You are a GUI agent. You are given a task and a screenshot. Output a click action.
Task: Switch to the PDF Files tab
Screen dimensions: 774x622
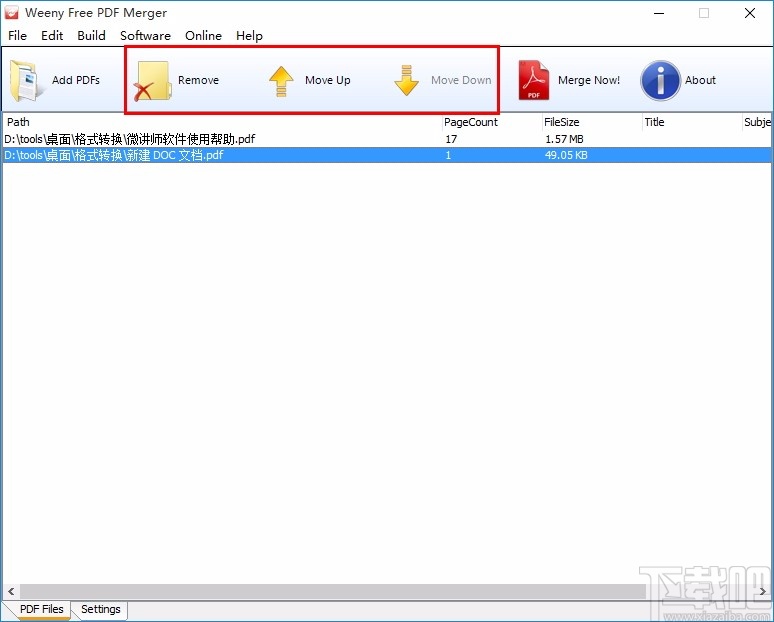[x=41, y=609]
